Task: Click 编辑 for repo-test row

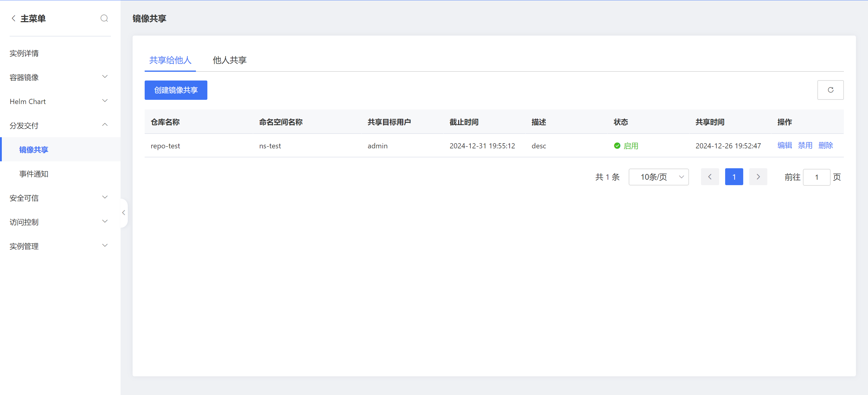Action: (785, 146)
